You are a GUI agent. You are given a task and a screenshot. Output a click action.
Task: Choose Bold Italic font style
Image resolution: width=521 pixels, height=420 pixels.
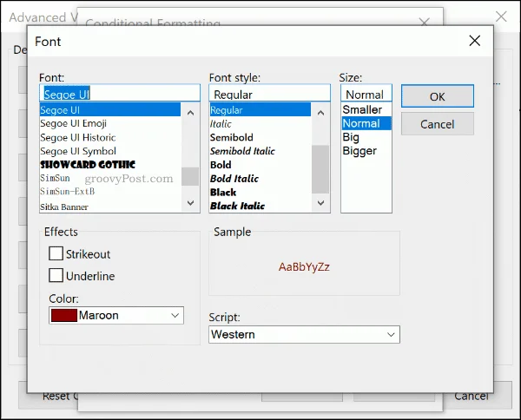[x=260, y=178]
